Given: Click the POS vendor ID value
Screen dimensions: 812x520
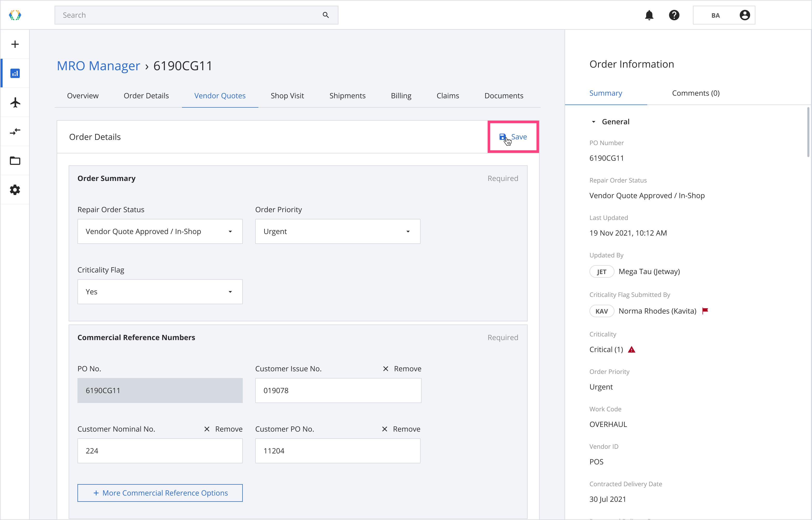Looking at the screenshot, I should click(596, 461).
